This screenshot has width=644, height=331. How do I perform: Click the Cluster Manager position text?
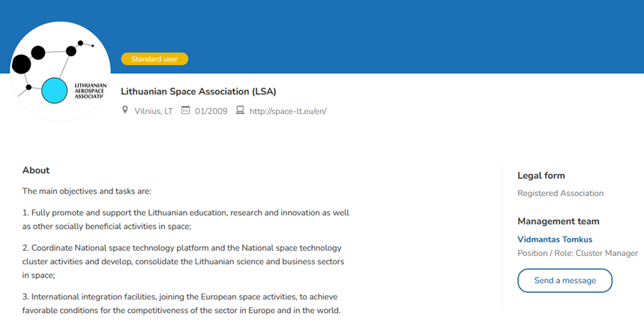[577, 253]
